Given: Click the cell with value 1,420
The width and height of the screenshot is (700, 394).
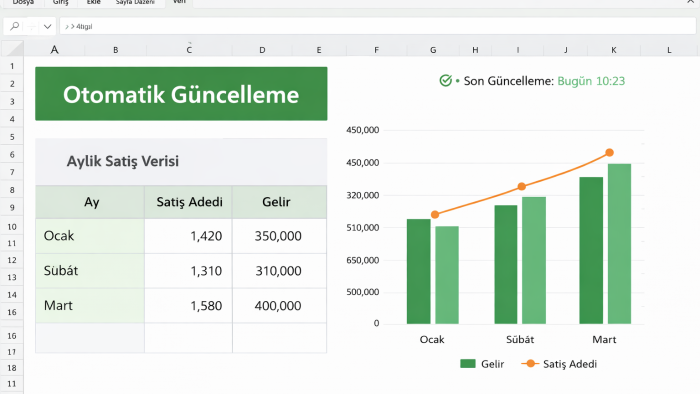Looking at the screenshot, I should pos(188,236).
